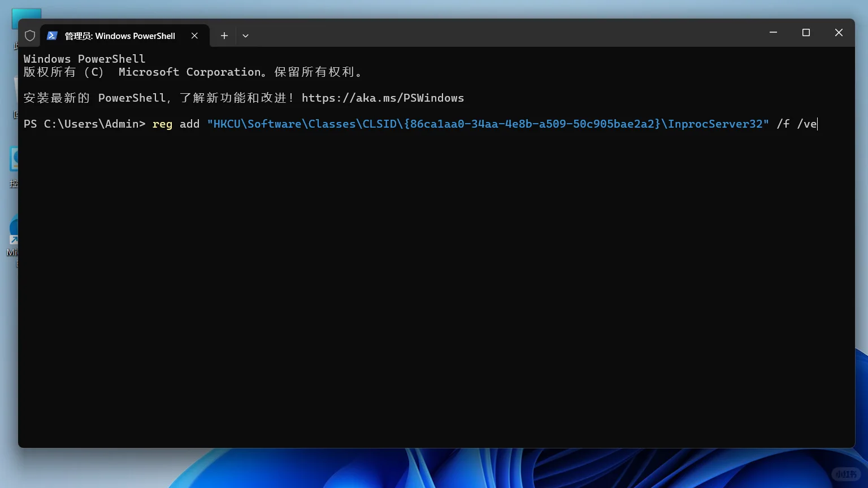Minimize the terminal window
868x488 pixels.
[773, 32]
